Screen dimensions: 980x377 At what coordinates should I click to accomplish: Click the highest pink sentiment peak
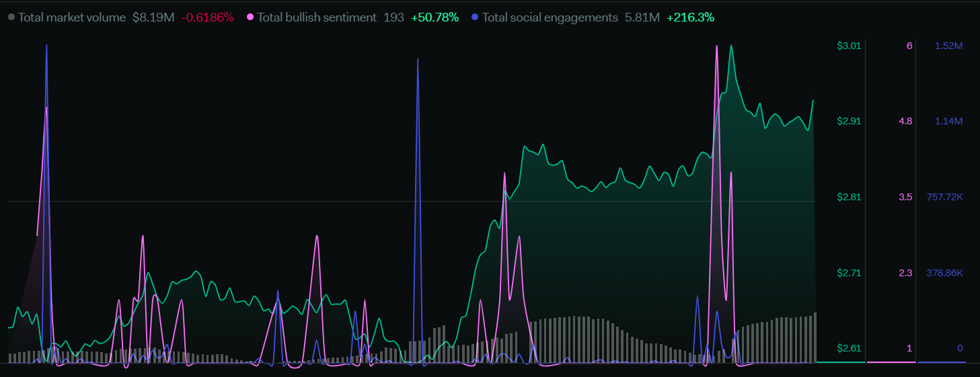click(717, 46)
